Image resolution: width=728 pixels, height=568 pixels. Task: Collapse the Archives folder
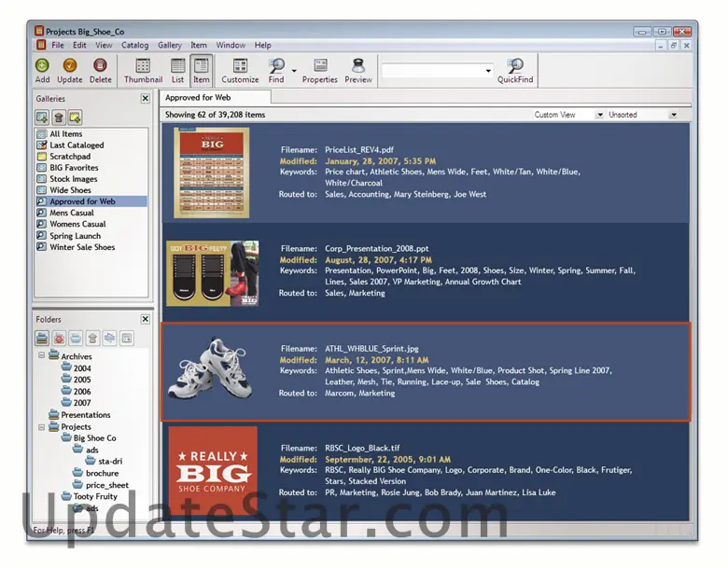[x=41, y=355]
